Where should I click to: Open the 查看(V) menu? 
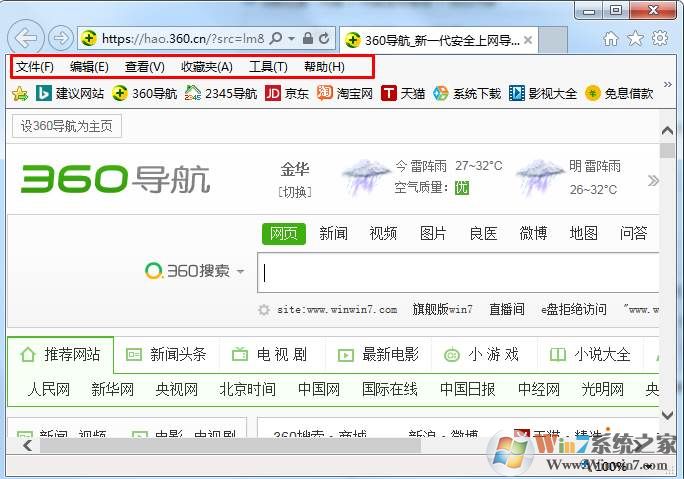pyautogui.click(x=144, y=67)
